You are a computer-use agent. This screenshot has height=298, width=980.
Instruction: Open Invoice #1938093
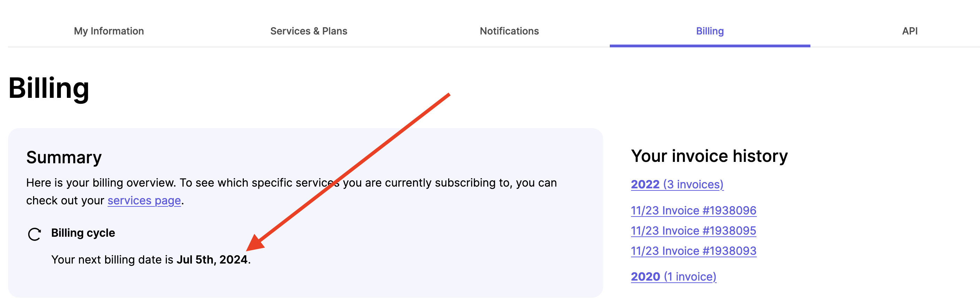tap(693, 251)
